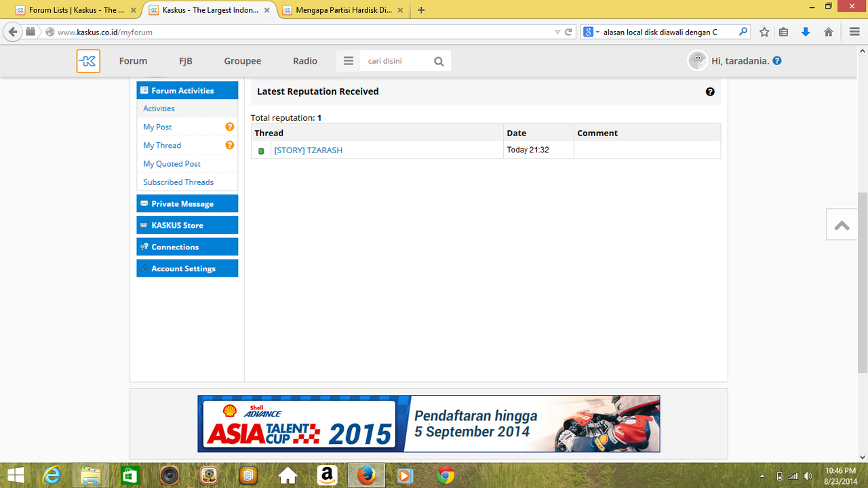
Task: Click the Windows Start button
Action: 15,476
